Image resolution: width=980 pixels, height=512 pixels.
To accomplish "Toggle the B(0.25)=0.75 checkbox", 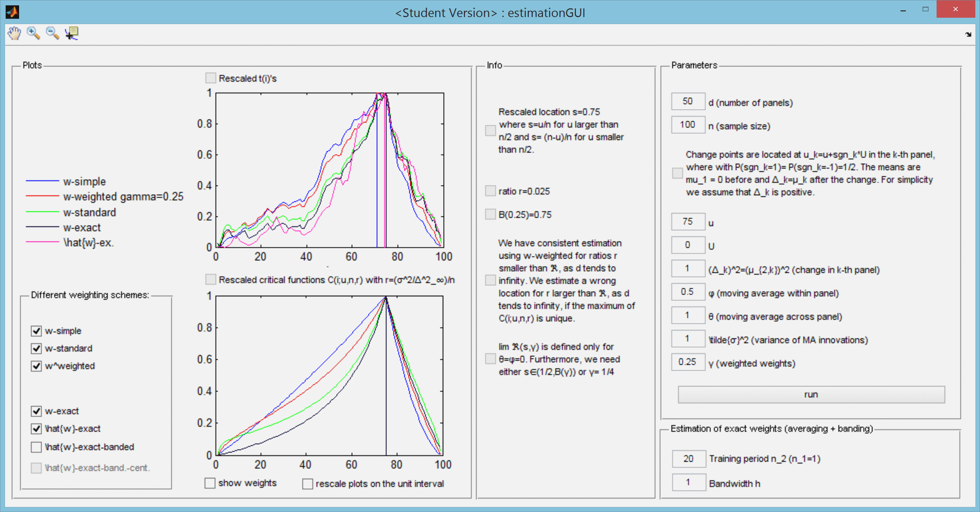I will 491,214.
